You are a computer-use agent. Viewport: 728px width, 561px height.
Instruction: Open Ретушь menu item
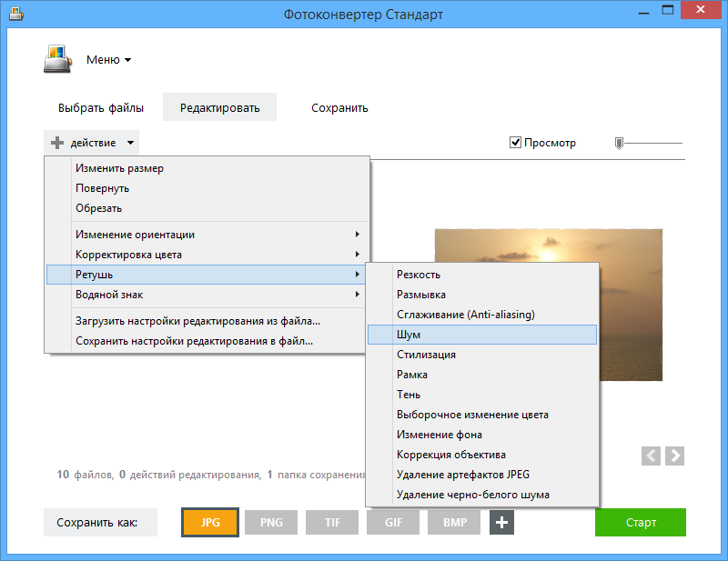pos(207,275)
